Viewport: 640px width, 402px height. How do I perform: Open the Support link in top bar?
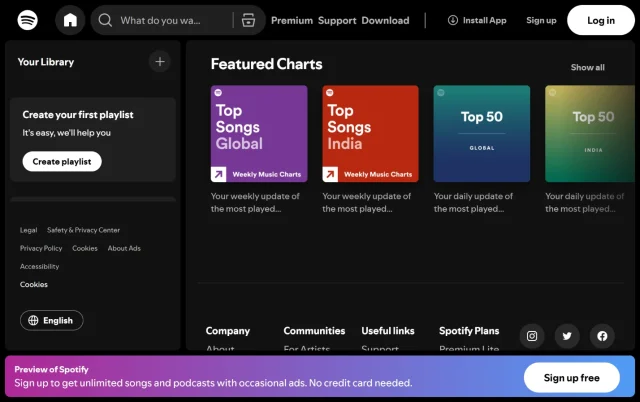pyautogui.click(x=337, y=20)
